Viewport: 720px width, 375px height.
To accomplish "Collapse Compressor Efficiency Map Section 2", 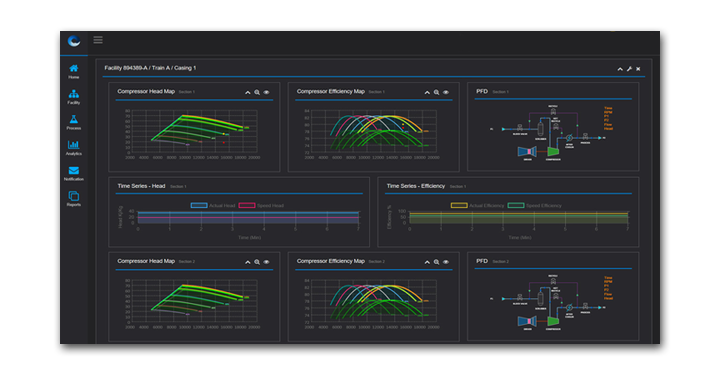I will (427, 262).
